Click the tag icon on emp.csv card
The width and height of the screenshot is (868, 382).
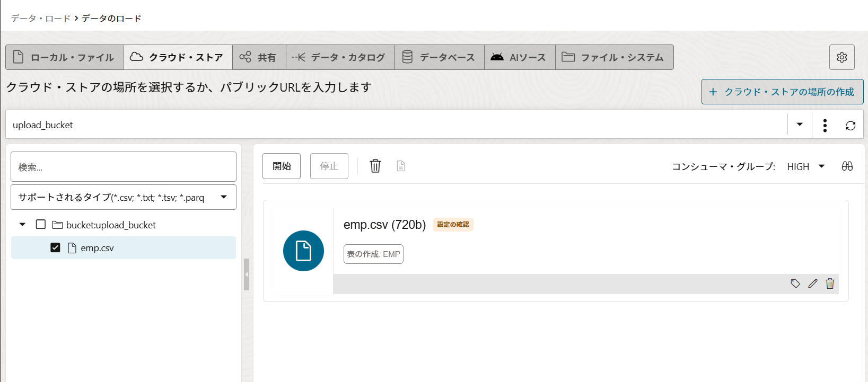[795, 283]
